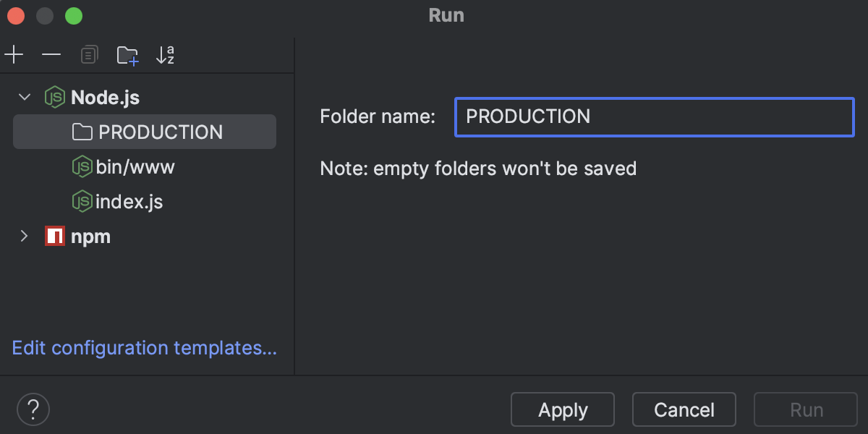Focus the Folder name text field
This screenshot has width=868, height=434.
point(654,116)
